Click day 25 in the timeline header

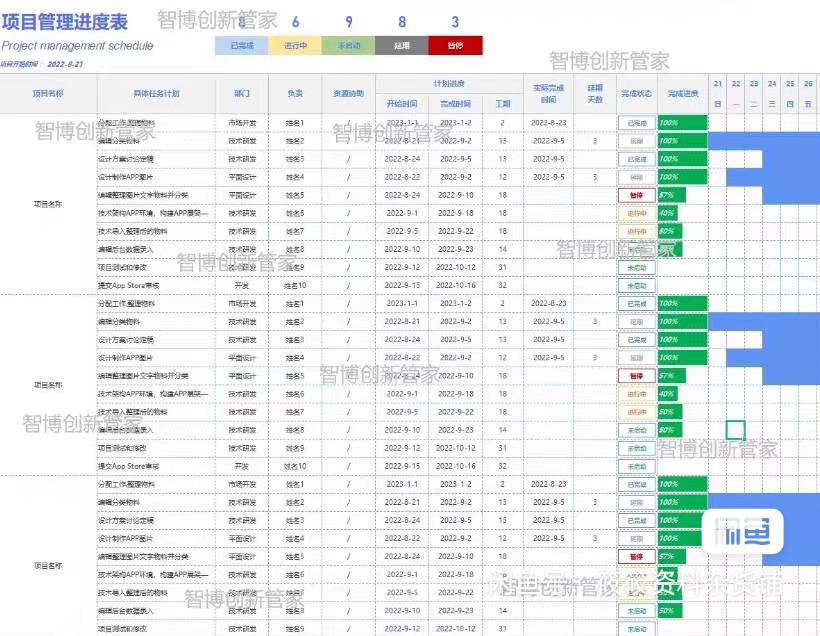(x=790, y=84)
